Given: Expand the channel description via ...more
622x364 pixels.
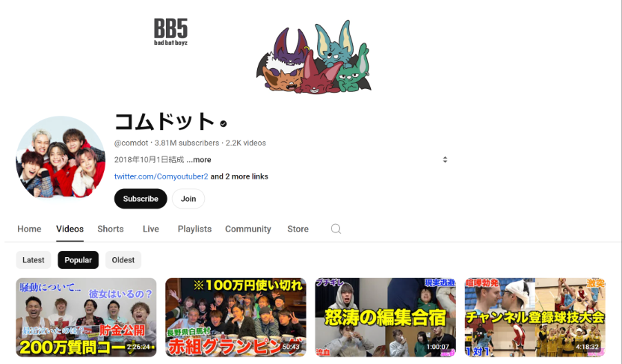Looking at the screenshot, I should (199, 160).
